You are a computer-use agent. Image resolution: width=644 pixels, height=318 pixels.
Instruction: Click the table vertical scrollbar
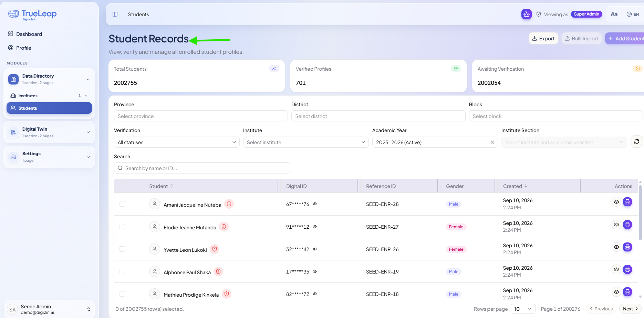point(641,212)
